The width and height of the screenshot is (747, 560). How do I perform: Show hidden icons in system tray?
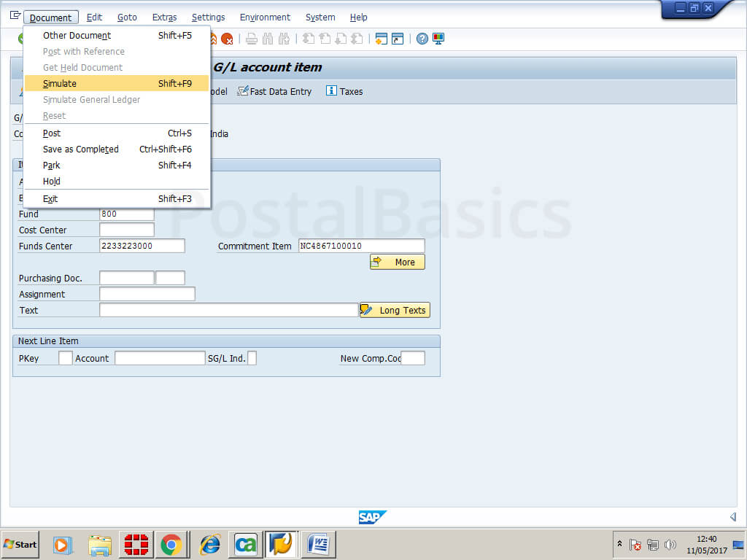coord(620,544)
